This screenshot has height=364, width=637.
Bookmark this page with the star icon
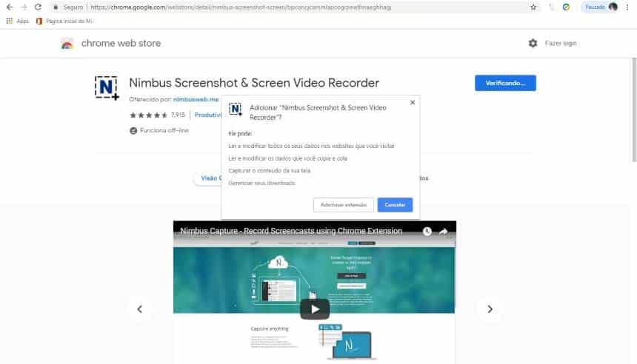(x=533, y=7)
